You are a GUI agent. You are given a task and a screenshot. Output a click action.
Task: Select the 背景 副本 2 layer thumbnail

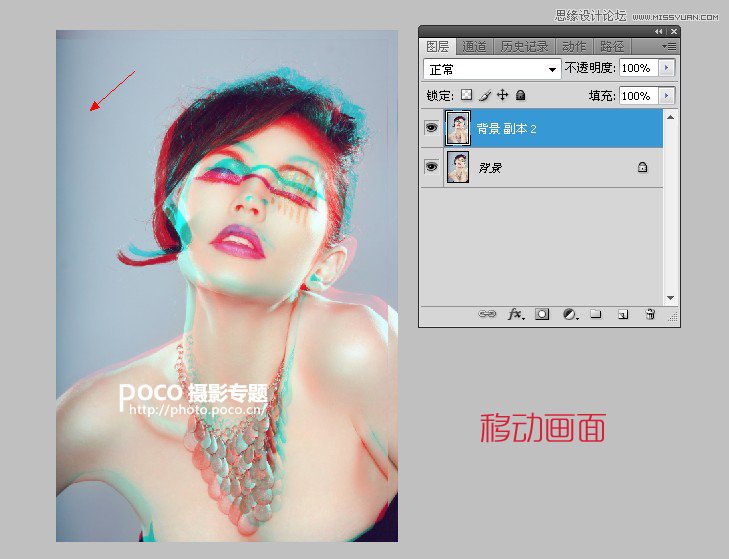point(458,128)
